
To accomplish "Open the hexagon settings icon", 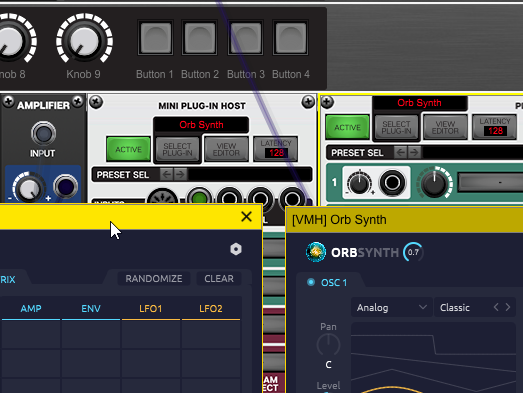I will click(x=236, y=249).
